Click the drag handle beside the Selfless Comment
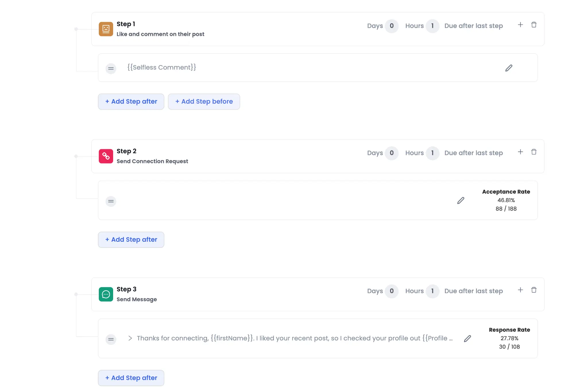This screenshot has width=588, height=388. (111, 68)
